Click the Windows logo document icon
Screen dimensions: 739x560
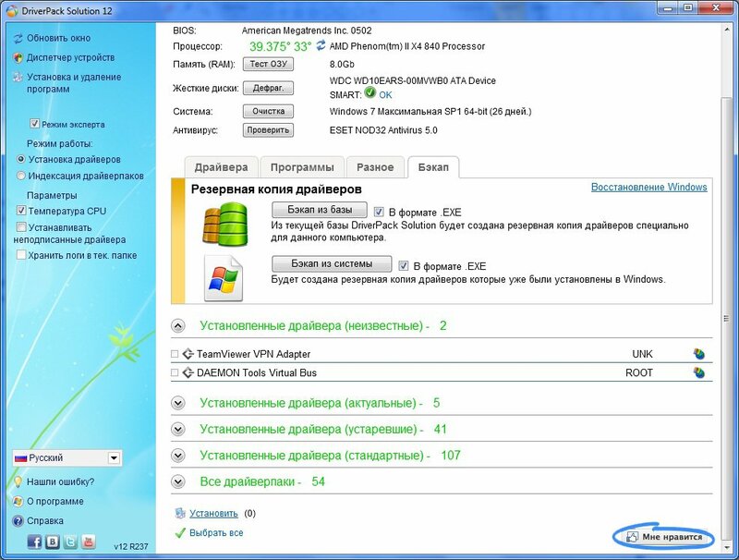coord(224,278)
